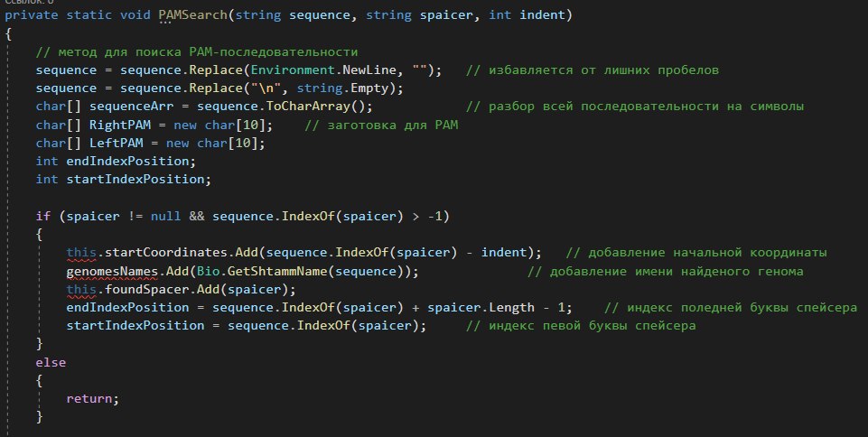This screenshot has height=437, width=868.
Task: Click the 'int startIndexPosition;' declaration
Action: 124,180
